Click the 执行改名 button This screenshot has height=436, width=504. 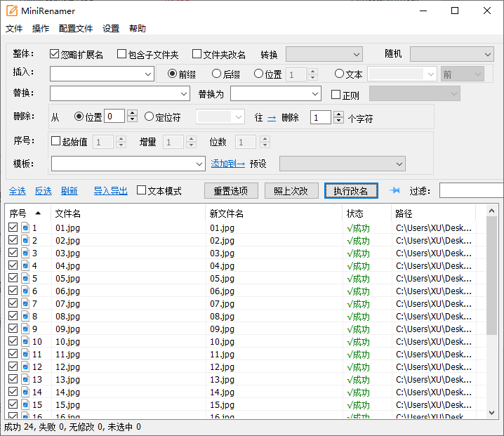pyautogui.click(x=351, y=191)
